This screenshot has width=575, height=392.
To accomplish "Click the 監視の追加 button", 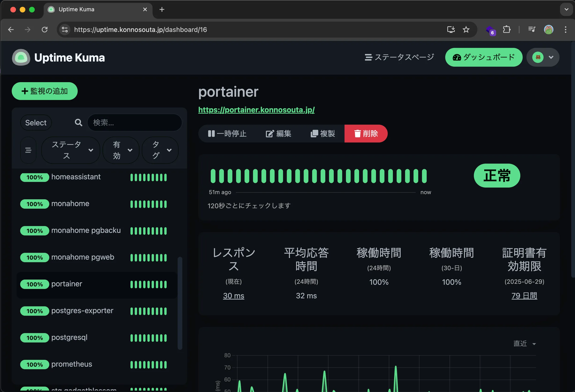I will tap(45, 91).
